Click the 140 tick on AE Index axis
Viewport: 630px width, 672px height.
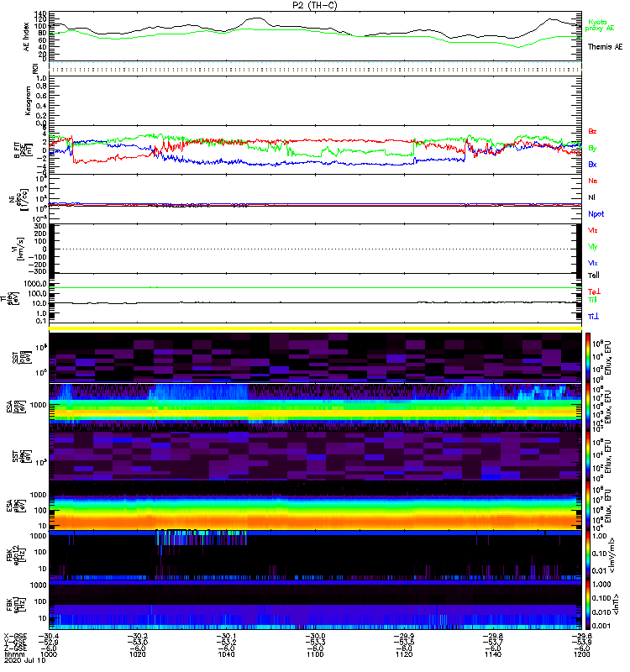point(40,13)
